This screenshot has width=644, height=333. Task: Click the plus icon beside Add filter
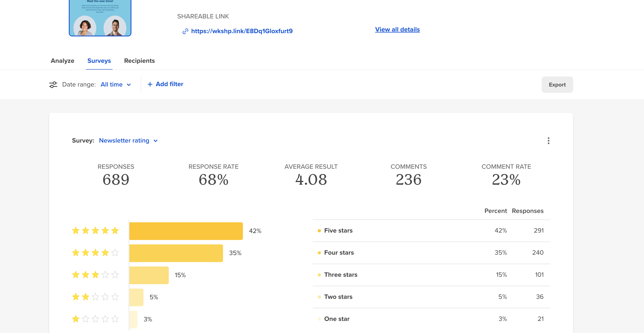[150, 84]
